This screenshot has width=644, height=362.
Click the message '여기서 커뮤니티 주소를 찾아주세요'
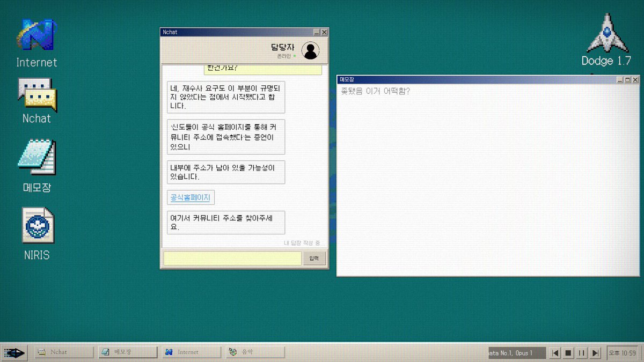[226, 223]
